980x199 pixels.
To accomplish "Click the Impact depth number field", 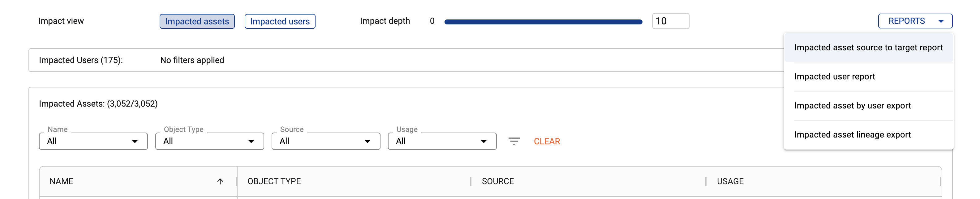I will 670,21.
